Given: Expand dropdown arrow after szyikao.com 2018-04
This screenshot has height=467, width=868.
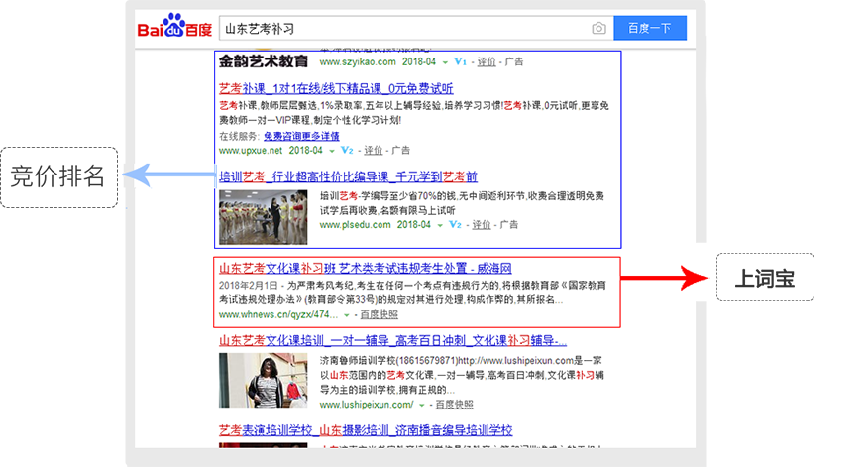Looking at the screenshot, I should pyautogui.click(x=445, y=62).
